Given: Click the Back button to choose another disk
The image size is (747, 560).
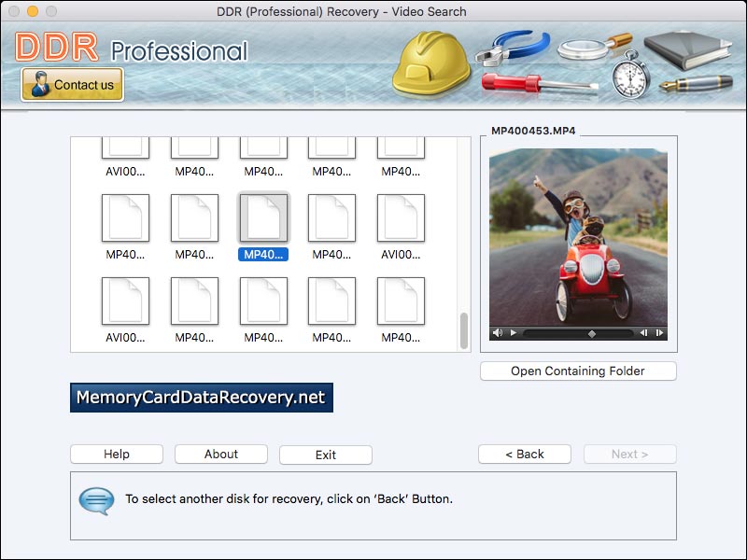Looking at the screenshot, I should click(x=524, y=455).
